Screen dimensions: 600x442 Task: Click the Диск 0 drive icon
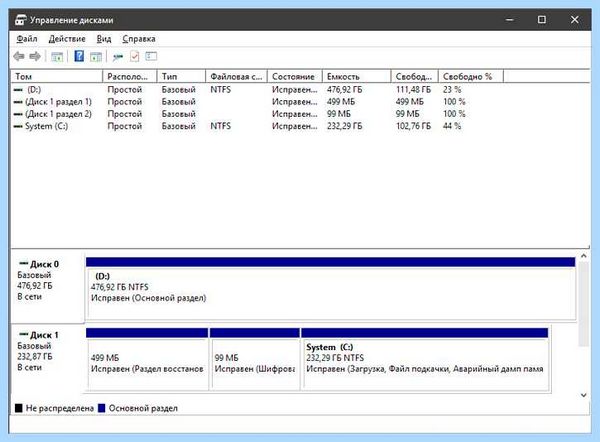(x=24, y=264)
